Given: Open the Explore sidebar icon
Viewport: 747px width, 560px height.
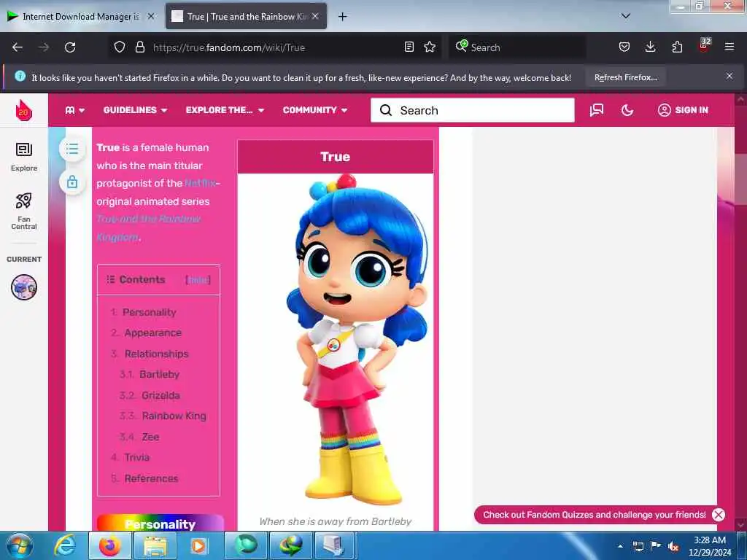Looking at the screenshot, I should (24, 157).
